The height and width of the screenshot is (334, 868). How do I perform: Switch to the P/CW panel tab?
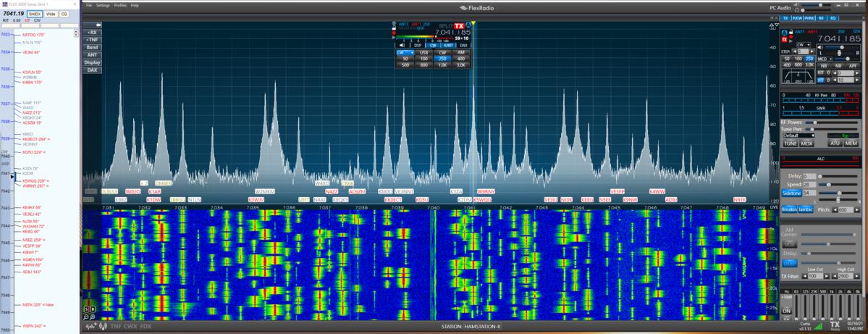pyautogui.click(x=797, y=18)
